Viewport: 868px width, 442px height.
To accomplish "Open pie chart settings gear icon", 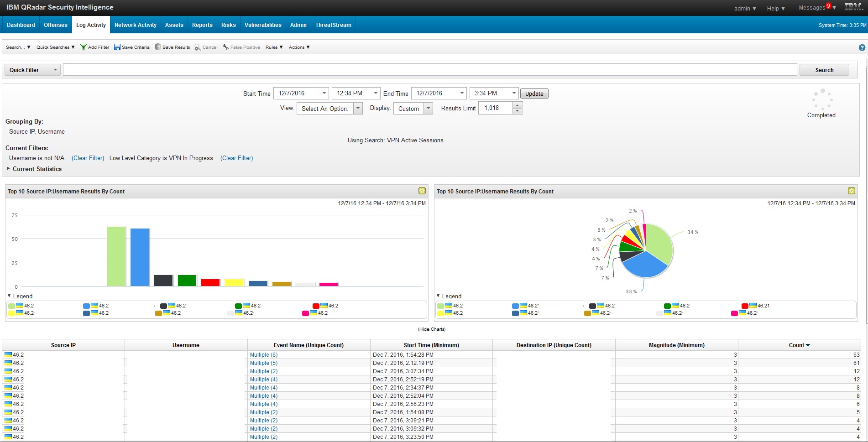I will point(851,191).
